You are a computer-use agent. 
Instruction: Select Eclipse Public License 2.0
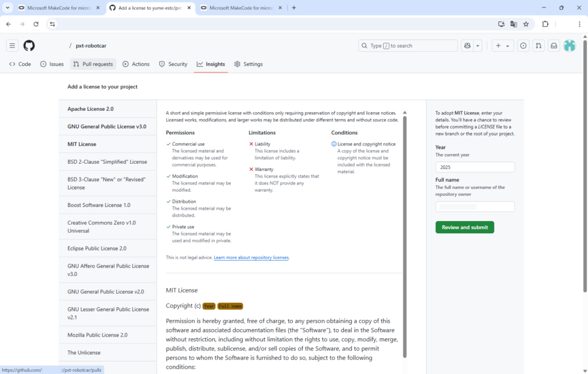(107, 248)
